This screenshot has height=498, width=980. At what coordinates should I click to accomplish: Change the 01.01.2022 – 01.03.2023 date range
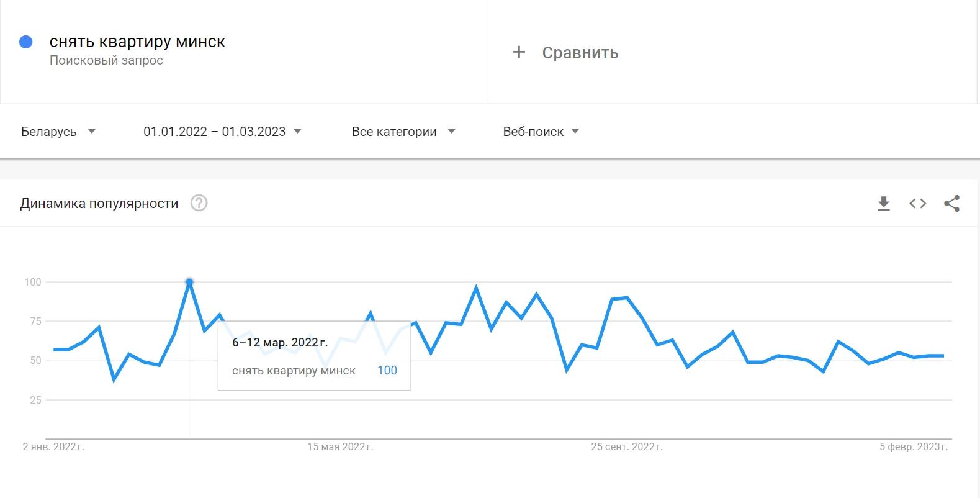click(x=222, y=132)
